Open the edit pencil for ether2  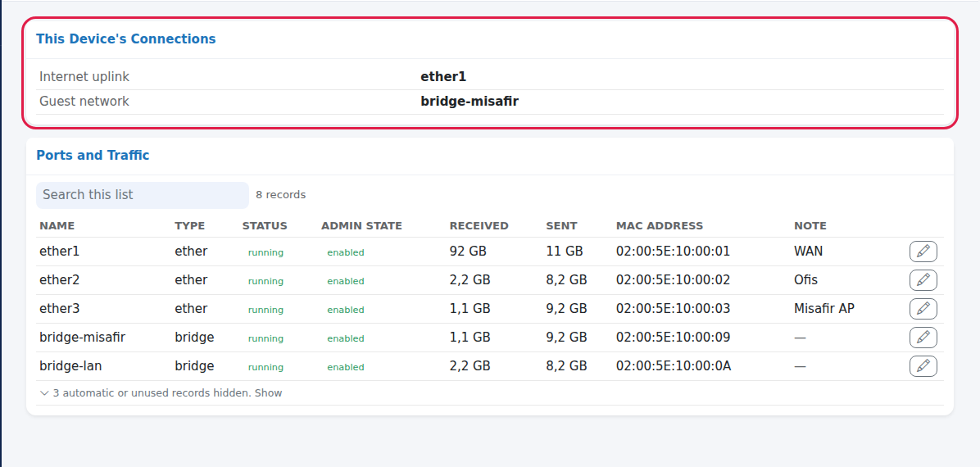tap(923, 280)
